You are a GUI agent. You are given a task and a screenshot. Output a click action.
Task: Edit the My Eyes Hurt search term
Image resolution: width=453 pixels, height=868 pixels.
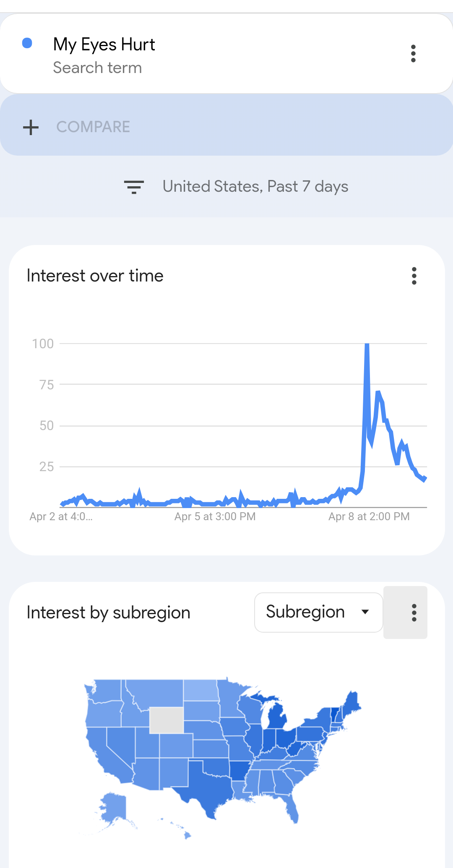pos(104,44)
